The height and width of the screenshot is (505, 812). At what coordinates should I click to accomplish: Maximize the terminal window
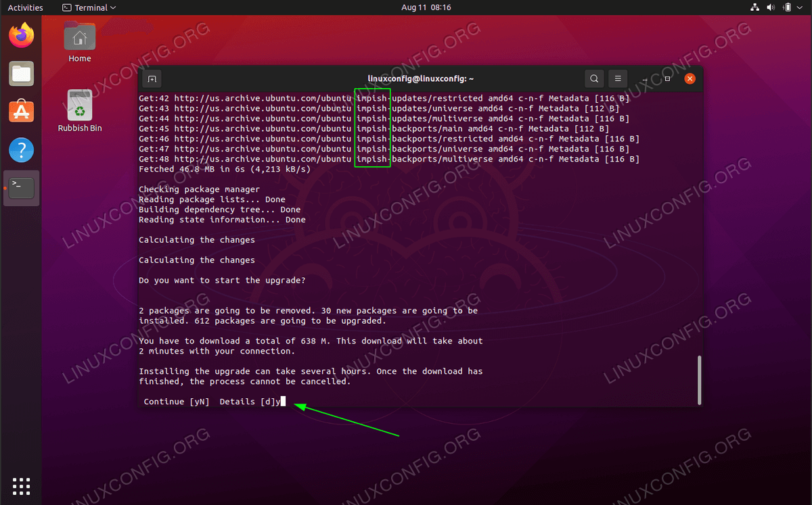[x=667, y=79]
